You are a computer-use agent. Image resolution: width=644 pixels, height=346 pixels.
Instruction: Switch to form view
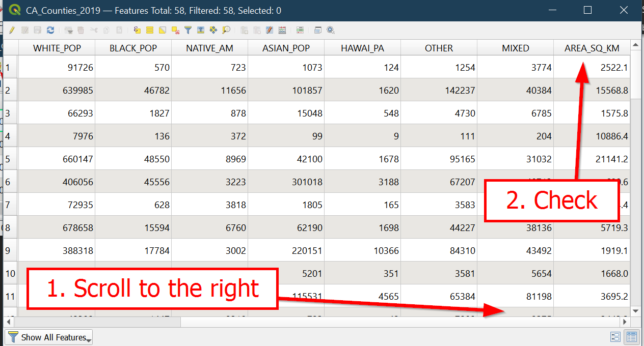point(615,337)
